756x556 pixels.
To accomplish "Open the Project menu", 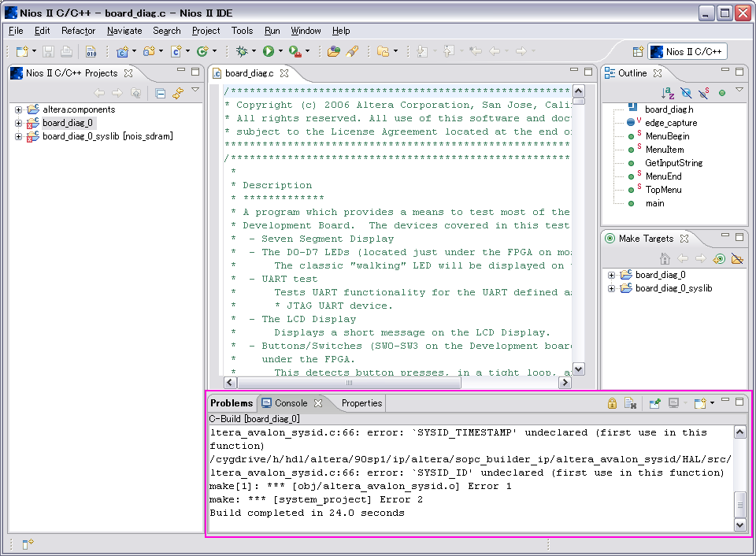I will (206, 31).
